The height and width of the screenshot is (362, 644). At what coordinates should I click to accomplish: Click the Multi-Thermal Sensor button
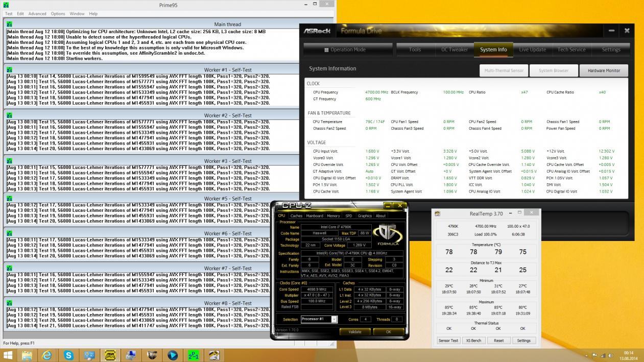pyautogui.click(x=504, y=70)
